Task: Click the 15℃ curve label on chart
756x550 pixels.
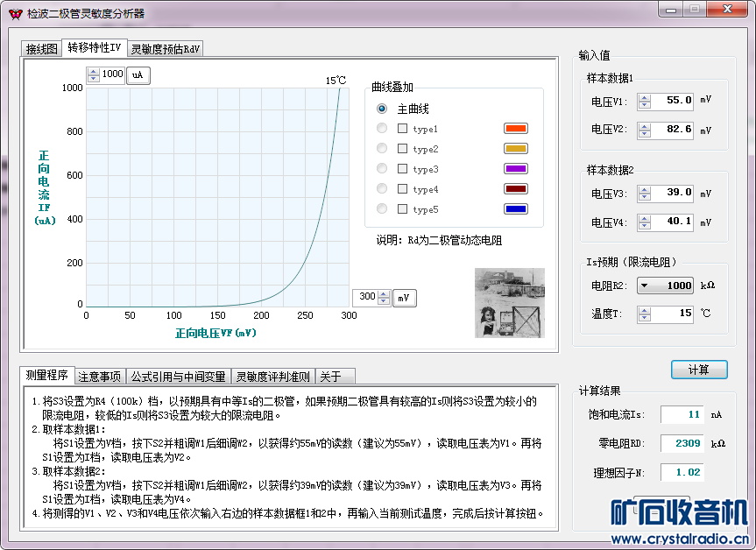Action: (336, 81)
